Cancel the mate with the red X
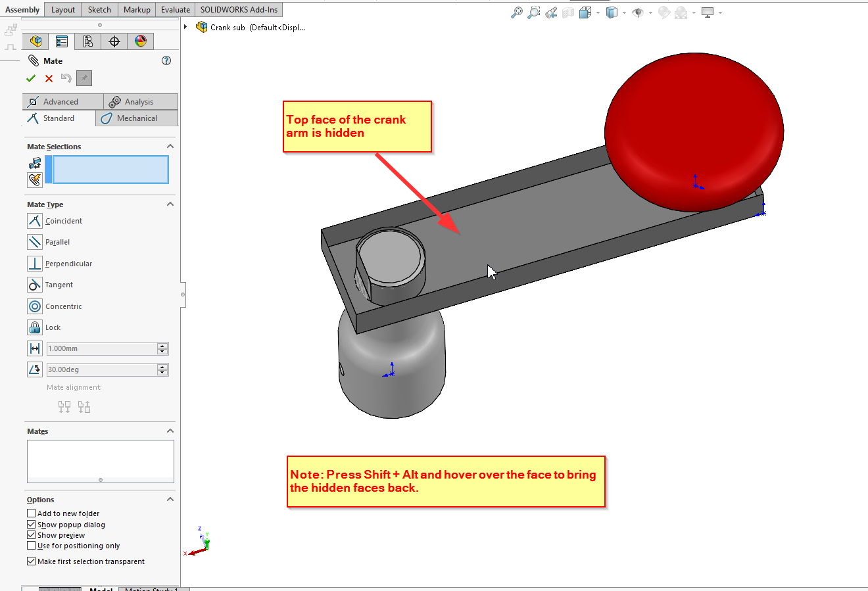This screenshot has height=591, width=868. (49, 78)
